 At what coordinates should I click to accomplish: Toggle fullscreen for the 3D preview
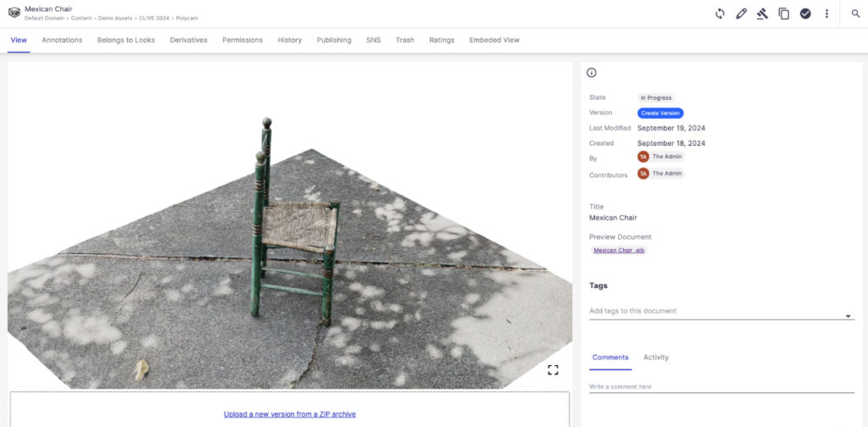coord(553,369)
